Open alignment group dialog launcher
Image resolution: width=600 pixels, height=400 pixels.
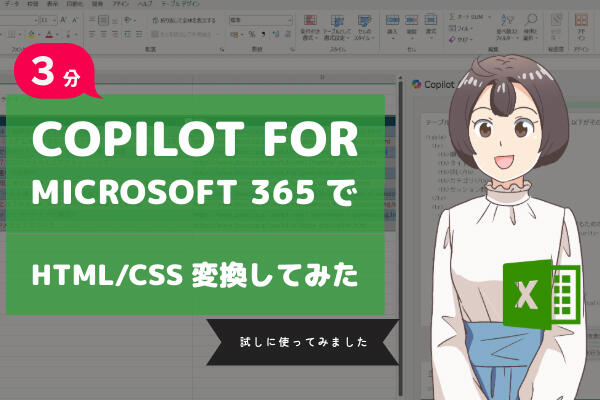(222, 49)
